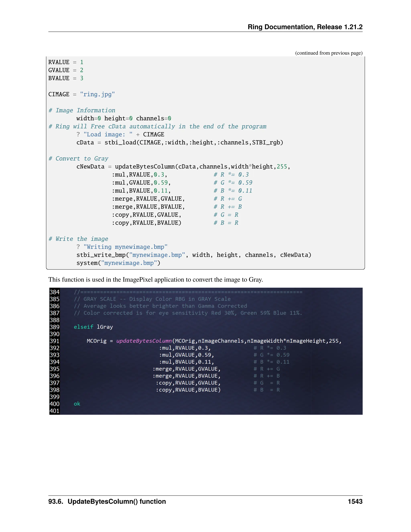Image resolution: width=411 pixels, height=532 pixels.
Task: Click the '93.6. UpdateBytesColumn() function' footer
Action: click(107, 501)
